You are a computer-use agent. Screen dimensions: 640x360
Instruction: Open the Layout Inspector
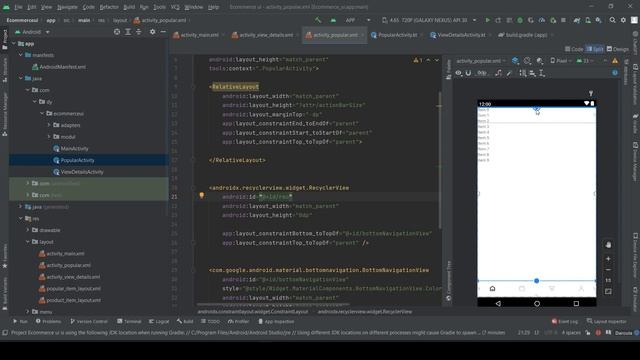tap(607, 322)
